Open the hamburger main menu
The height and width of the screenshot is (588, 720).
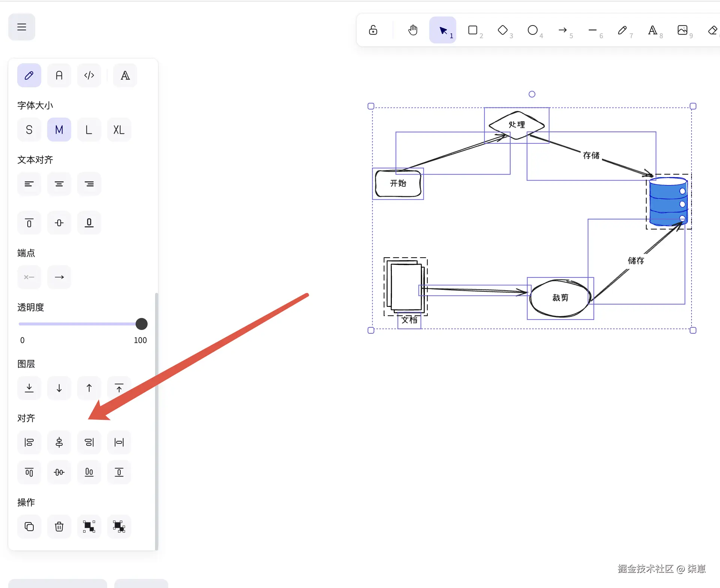click(22, 27)
